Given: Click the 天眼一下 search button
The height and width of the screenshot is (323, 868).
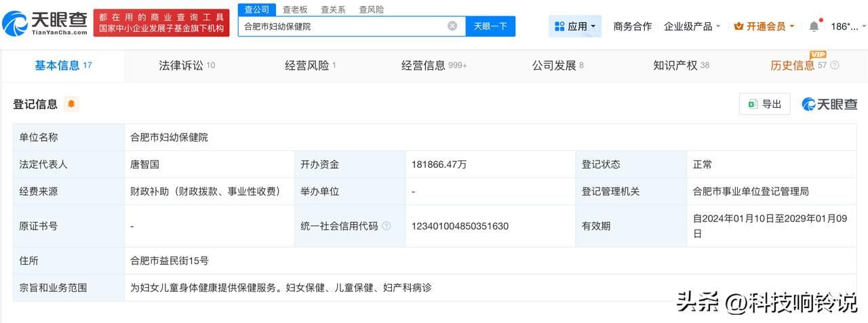Looking at the screenshot, I should coord(490,26).
